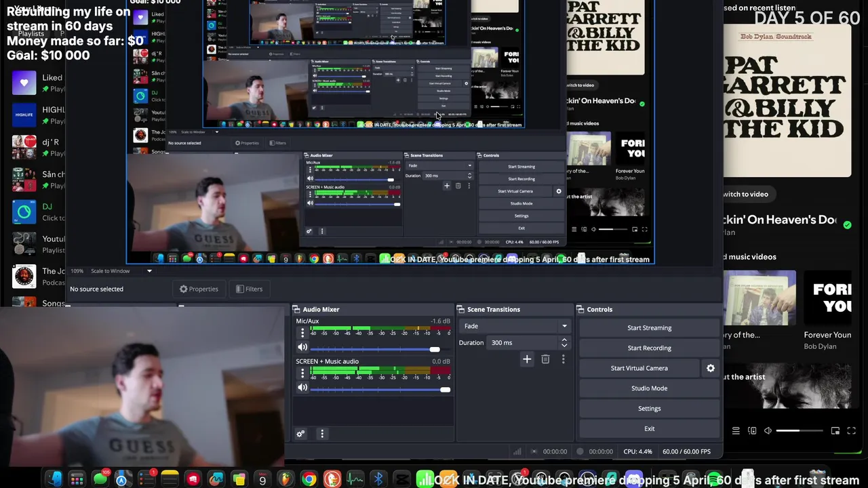Click Controls dock pop-out icon
The image size is (868, 488).
(x=580, y=310)
